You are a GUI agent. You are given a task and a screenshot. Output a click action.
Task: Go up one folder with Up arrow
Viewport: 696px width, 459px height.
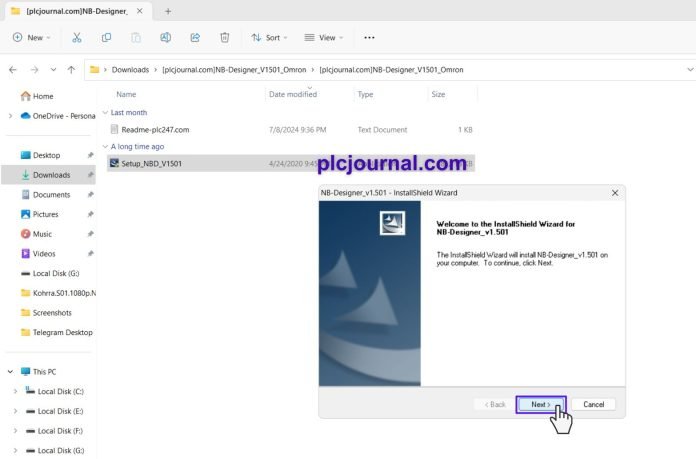click(x=71, y=70)
